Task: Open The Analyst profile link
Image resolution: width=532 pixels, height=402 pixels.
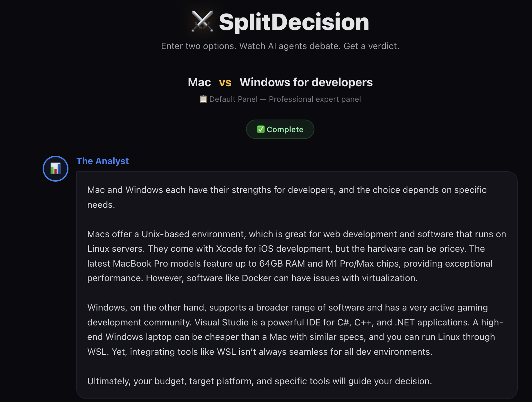Action: pyautogui.click(x=103, y=161)
